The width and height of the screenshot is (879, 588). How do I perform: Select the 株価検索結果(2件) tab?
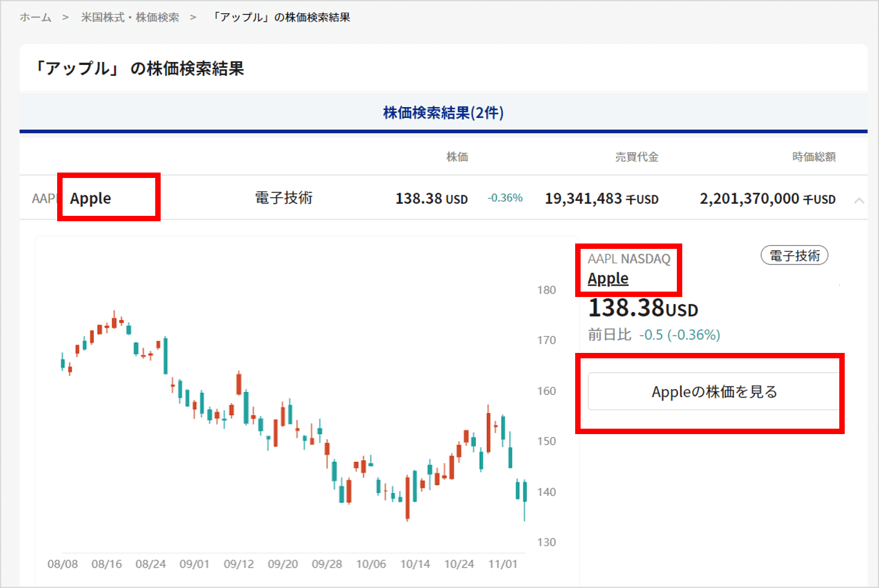point(443,112)
